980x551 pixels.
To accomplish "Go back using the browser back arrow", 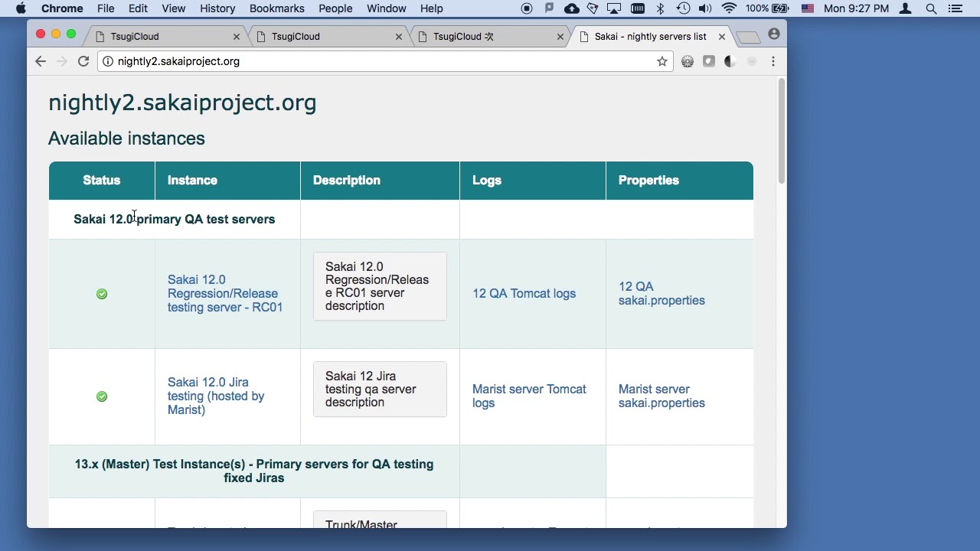I will [41, 61].
